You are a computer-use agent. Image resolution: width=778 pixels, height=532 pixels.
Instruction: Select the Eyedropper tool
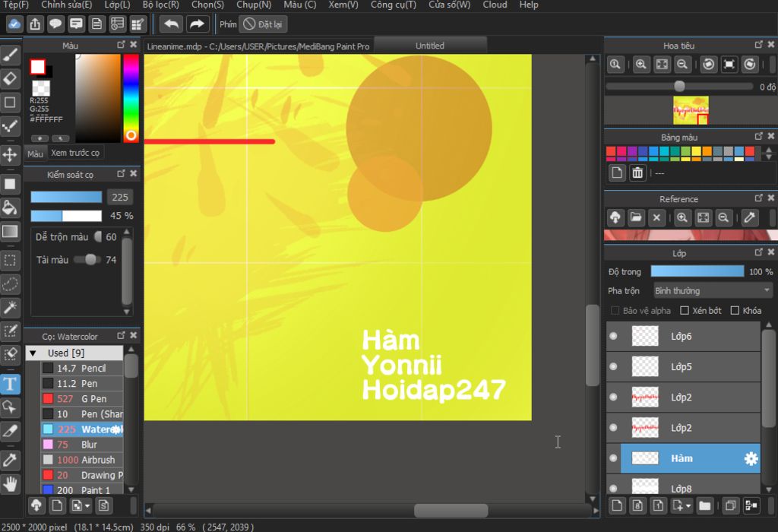[x=10, y=460]
